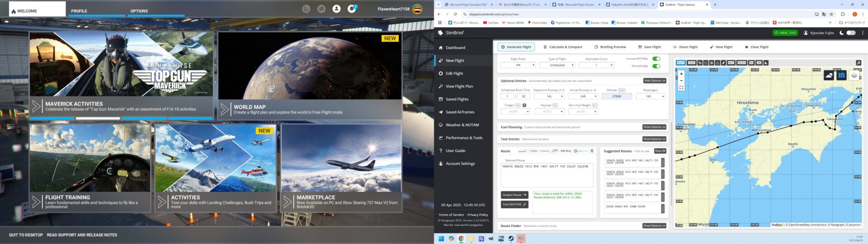The height and width of the screenshot is (244, 868).
Task: Open the Type of Flight dropdown
Action: coord(557,65)
